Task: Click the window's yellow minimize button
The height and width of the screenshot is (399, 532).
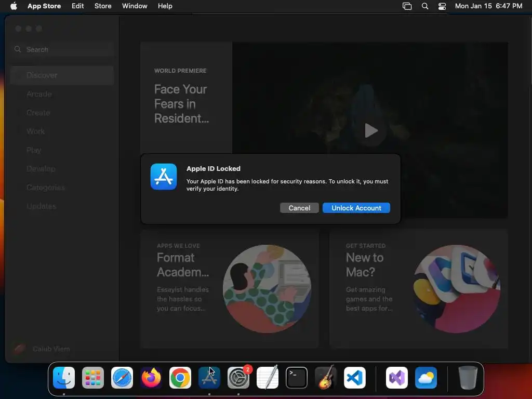Action: click(29, 29)
